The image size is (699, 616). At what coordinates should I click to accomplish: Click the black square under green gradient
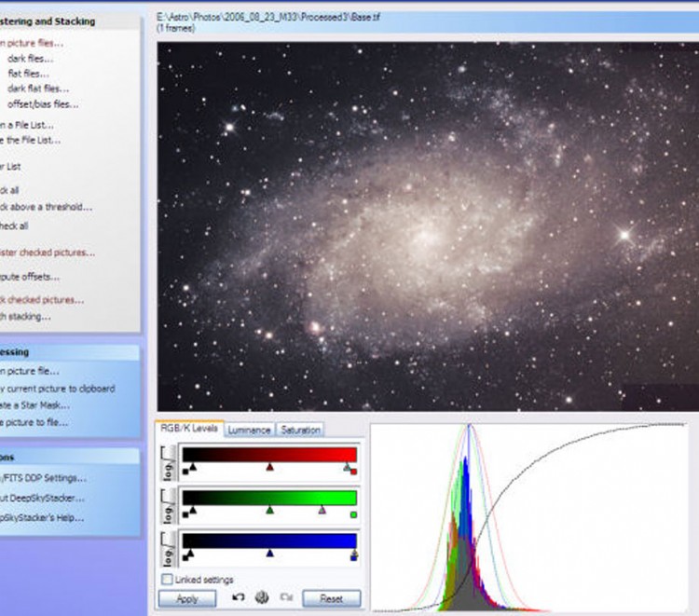point(185,514)
